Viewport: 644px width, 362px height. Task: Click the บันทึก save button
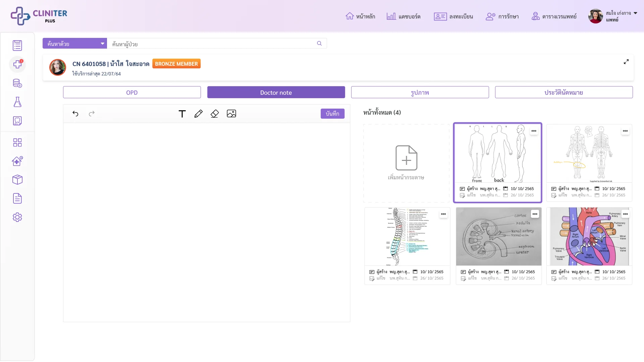332,114
